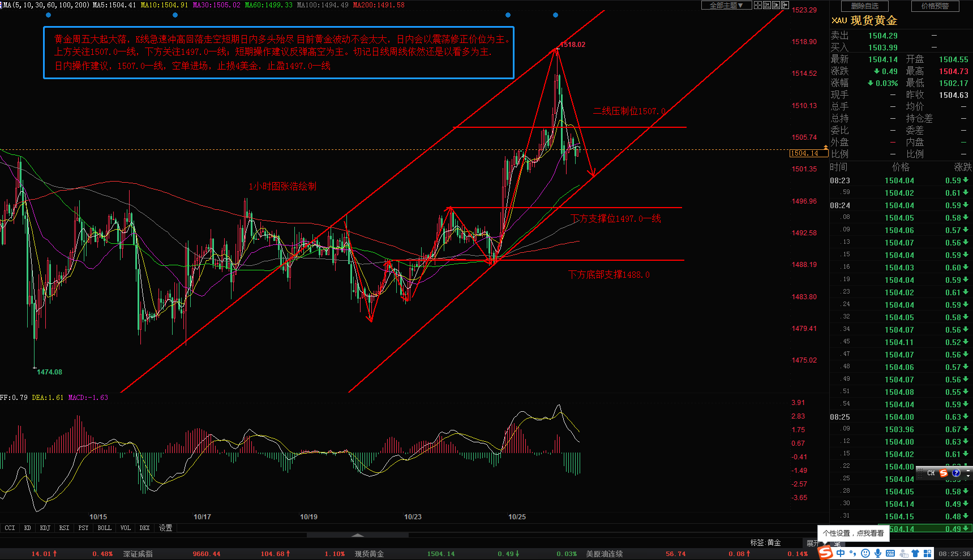Click the MA60:1499.33 legend label

click(268, 5)
